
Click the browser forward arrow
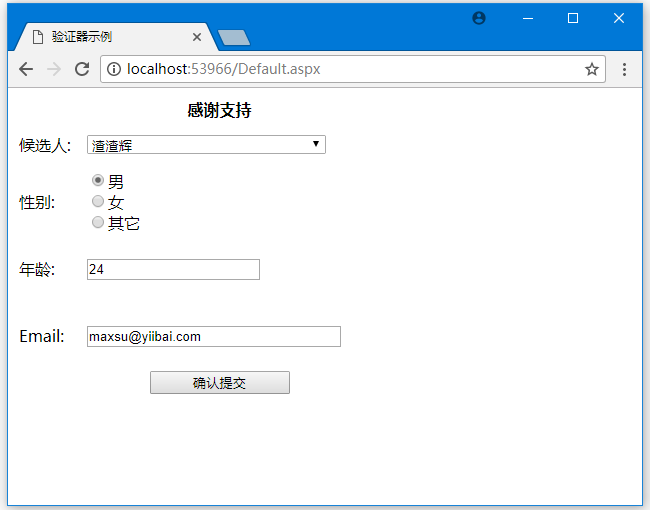coord(54,69)
